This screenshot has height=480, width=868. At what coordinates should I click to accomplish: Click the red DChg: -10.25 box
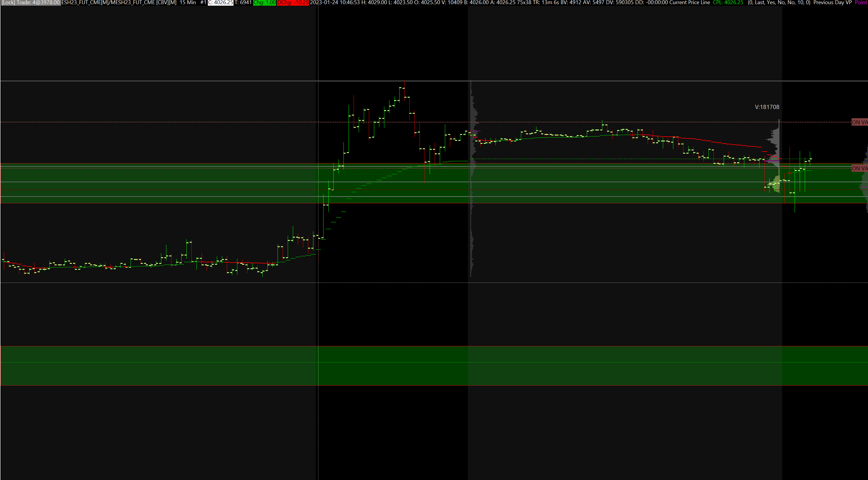click(x=293, y=3)
